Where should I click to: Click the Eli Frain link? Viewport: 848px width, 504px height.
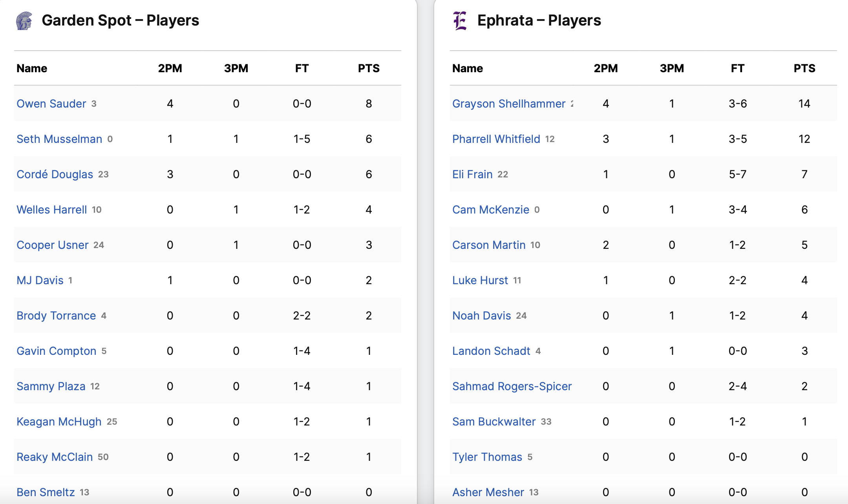(x=472, y=174)
